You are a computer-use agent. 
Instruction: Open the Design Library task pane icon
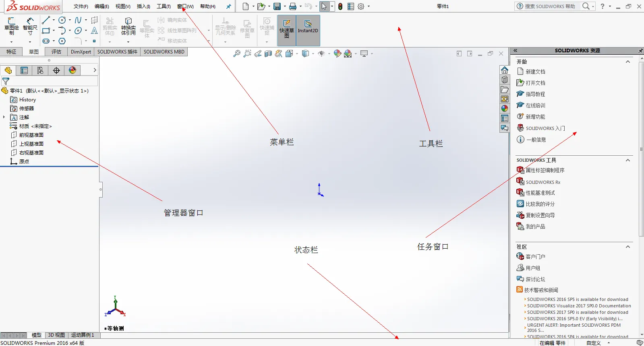pyautogui.click(x=505, y=80)
